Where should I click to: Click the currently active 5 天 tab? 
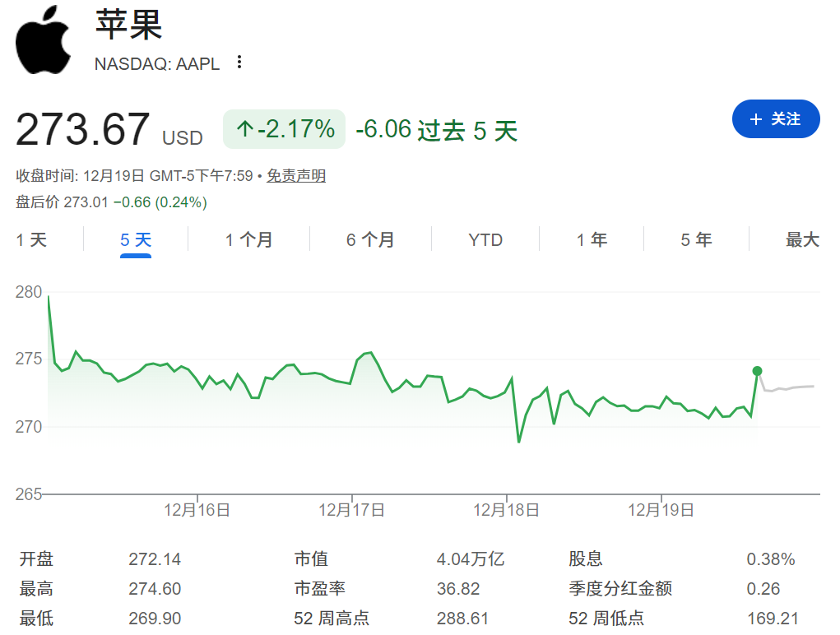[134, 239]
